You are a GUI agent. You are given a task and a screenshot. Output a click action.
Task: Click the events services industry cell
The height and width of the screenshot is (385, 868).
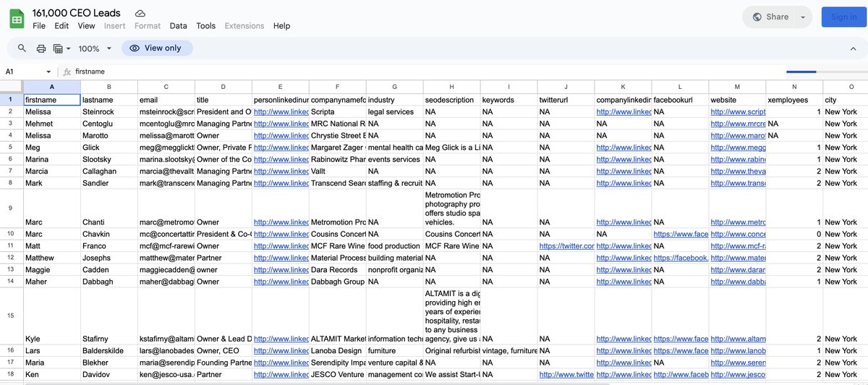tap(395, 159)
